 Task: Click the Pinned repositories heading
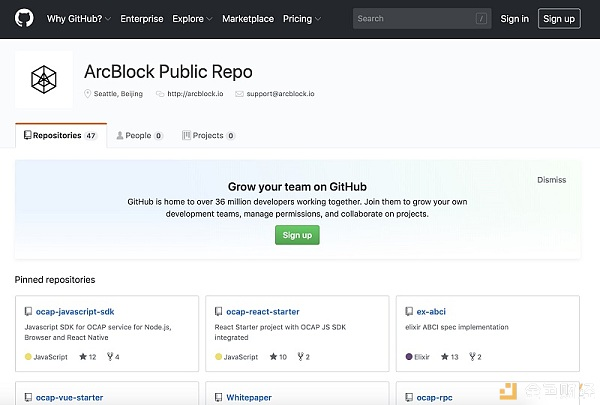click(x=55, y=280)
